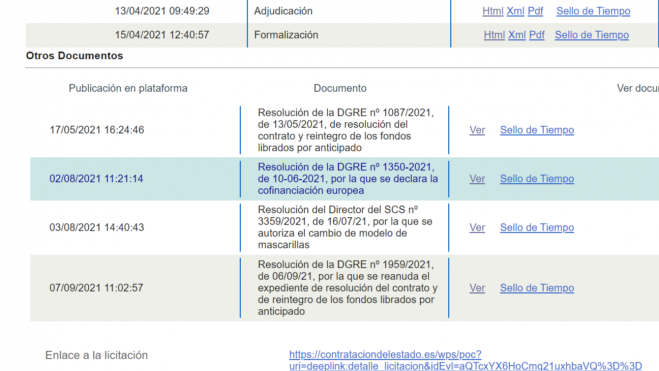Click the Enlace a la licitación label
Image resolution: width=659 pixels, height=371 pixels.
(97, 355)
